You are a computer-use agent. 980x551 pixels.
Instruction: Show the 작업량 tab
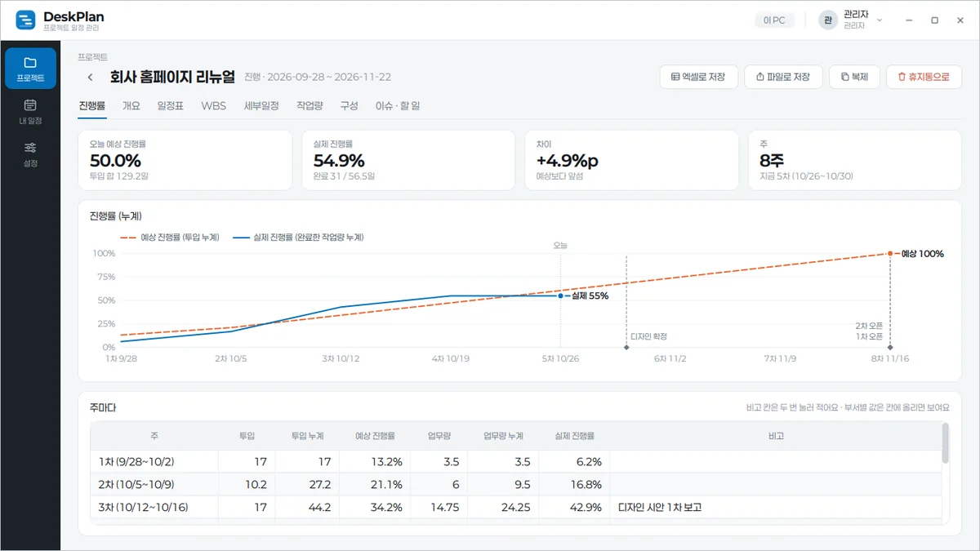[x=310, y=106]
